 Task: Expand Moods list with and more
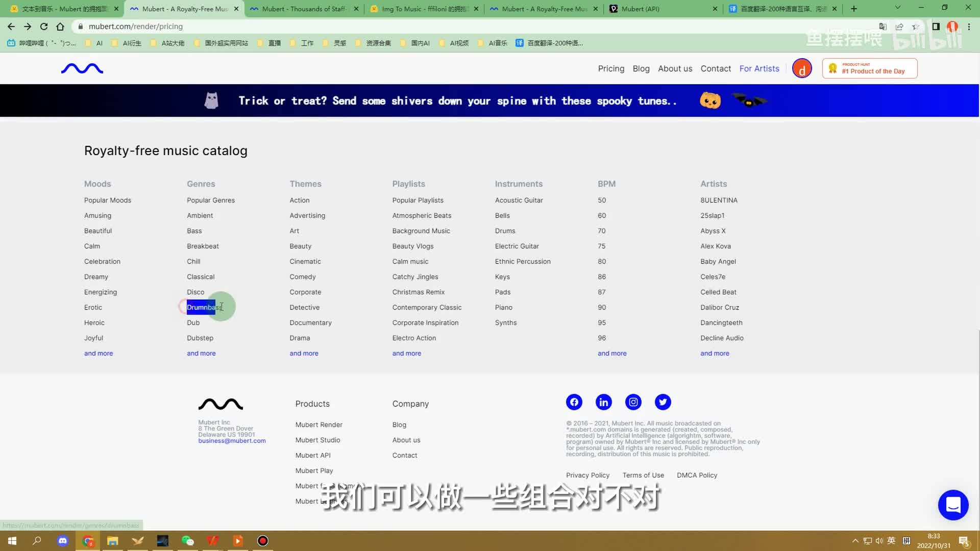(99, 354)
